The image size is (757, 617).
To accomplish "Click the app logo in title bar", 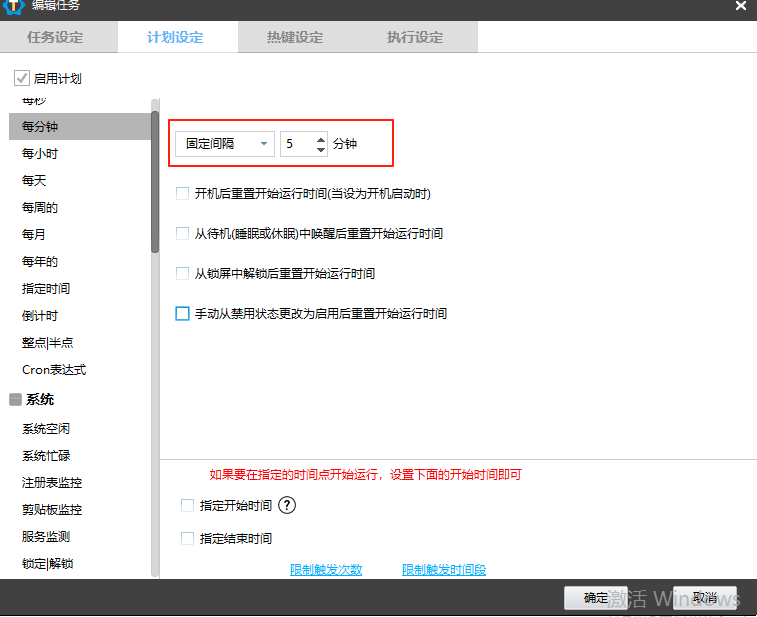I will pos(14,5).
